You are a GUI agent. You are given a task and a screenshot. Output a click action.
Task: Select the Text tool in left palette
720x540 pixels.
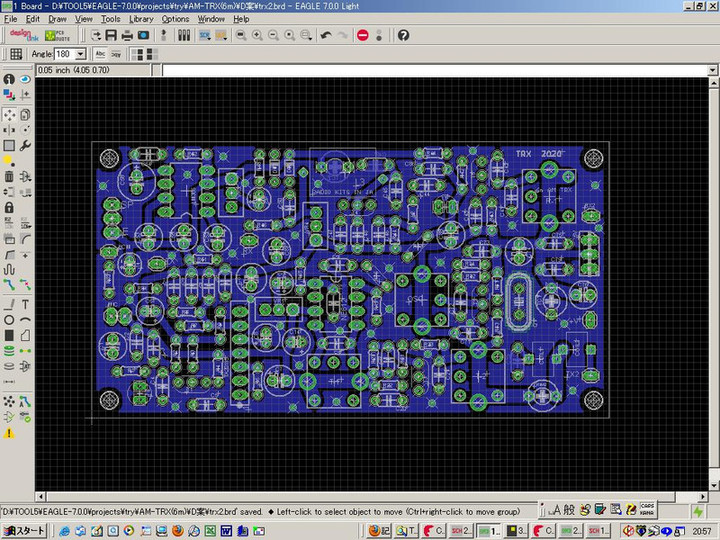pyautogui.click(x=25, y=304)
